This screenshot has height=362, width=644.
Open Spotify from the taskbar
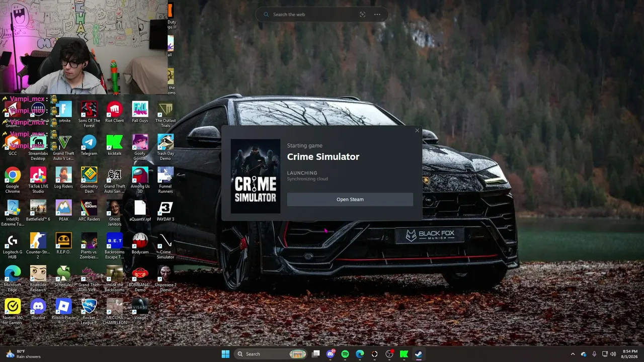click(345, 354)
